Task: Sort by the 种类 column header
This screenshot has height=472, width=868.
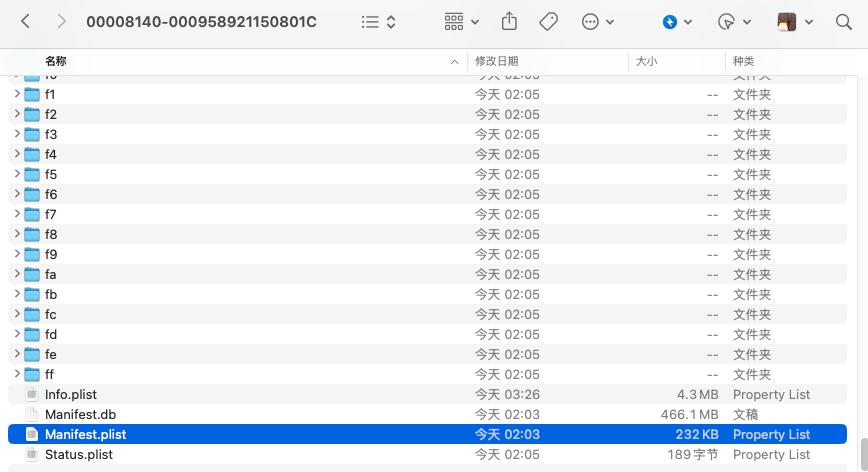Action: (x=743, y=61)
